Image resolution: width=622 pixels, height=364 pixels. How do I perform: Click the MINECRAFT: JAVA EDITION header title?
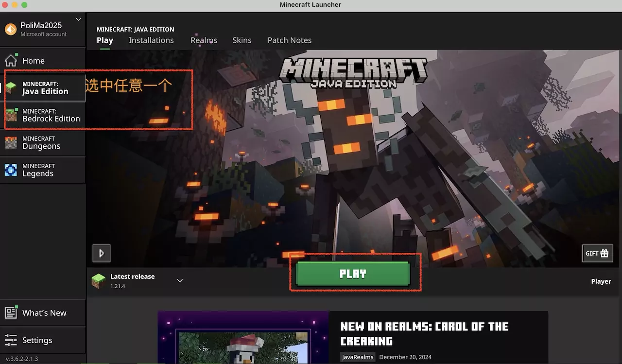[135, 29]
